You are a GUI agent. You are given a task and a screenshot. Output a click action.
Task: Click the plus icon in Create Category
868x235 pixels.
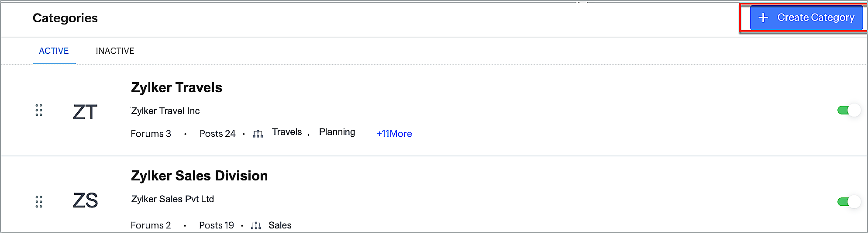pyautogui.click(x=763, y=17)
